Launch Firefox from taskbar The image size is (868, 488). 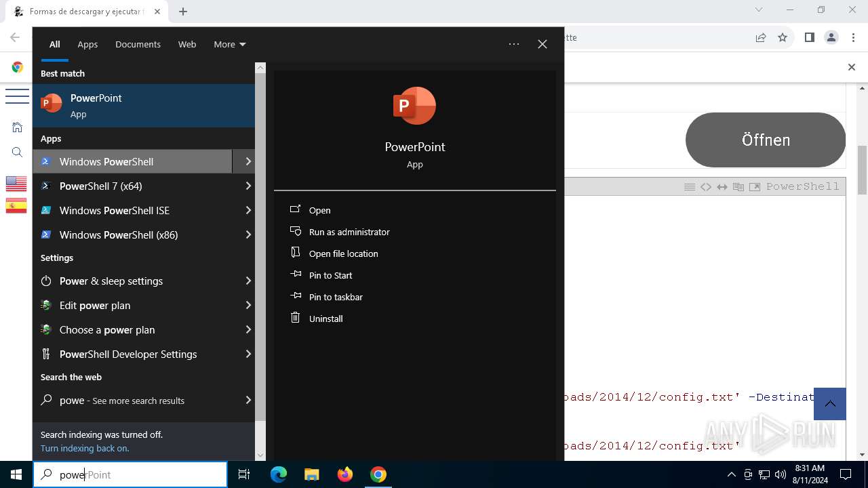[345, 474]
